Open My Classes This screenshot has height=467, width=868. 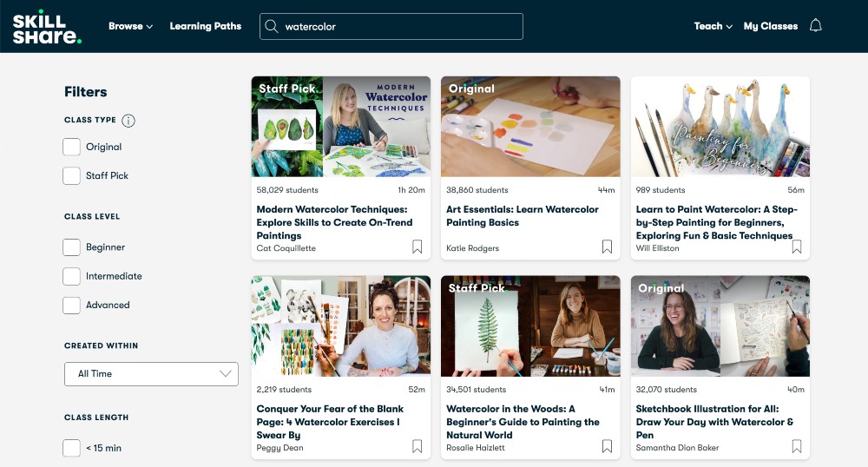(x=770, y=26)
